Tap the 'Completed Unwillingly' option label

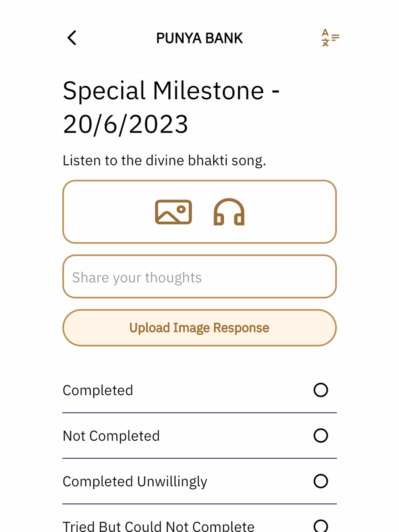click(135, 482)
